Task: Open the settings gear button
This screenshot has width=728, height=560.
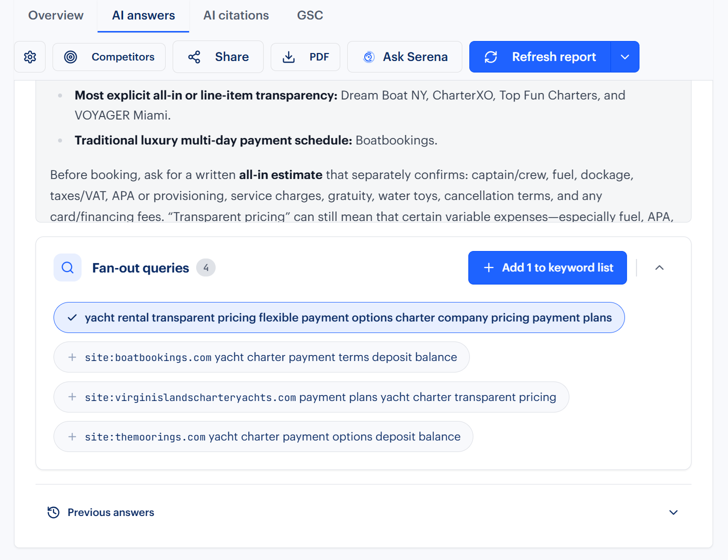Action: (30, 57)
